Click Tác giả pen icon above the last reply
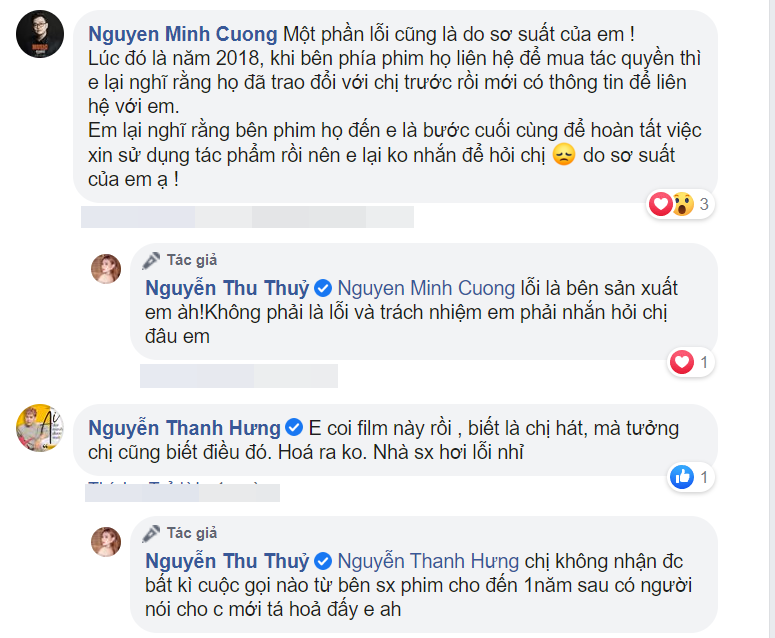The image size is (775, 638). [151, 533]
